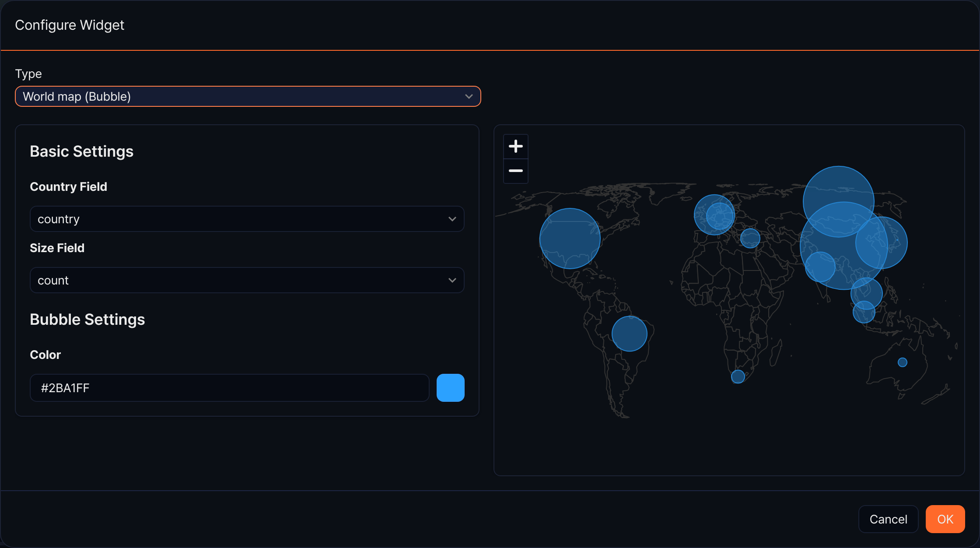The image size is (980, 548).
Task: Click the blue bubble color swatch
Action: 451,388
